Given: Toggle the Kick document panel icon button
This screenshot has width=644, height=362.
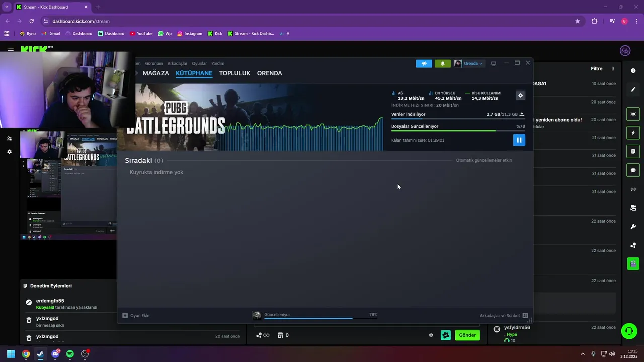Looking at the screenshot, I should click(633, 151).
